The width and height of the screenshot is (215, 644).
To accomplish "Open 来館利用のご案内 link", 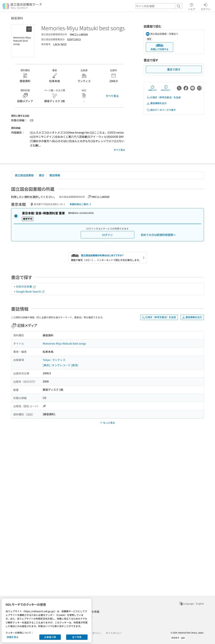I will 80,204.
